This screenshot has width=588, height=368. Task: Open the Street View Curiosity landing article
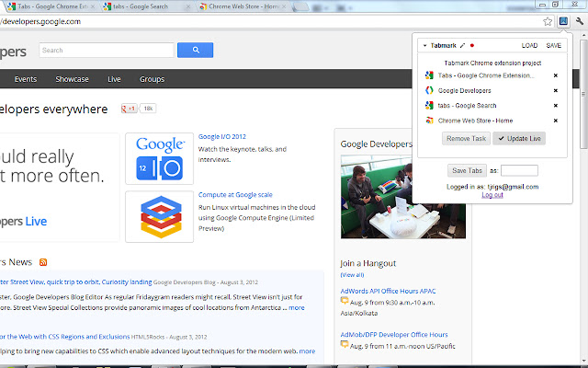tap(76, 282)
